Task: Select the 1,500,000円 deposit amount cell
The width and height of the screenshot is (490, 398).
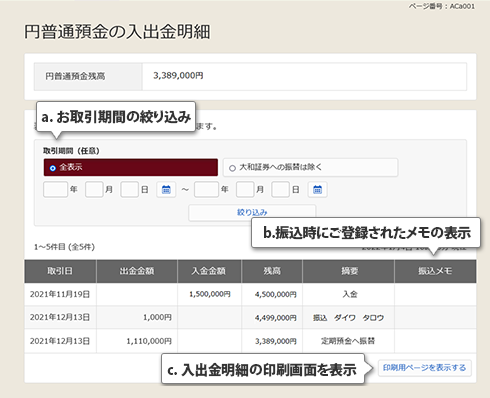Action: point(209,294)
